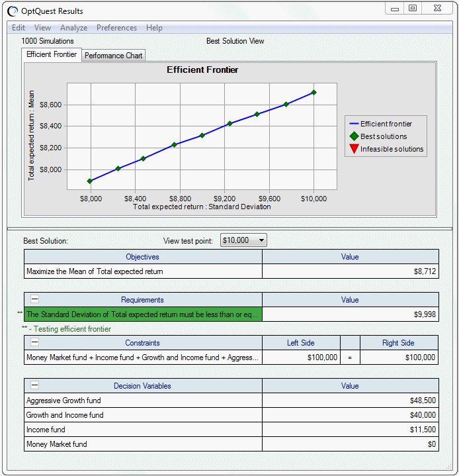Open the Edit menu

[x=19, y=28]
